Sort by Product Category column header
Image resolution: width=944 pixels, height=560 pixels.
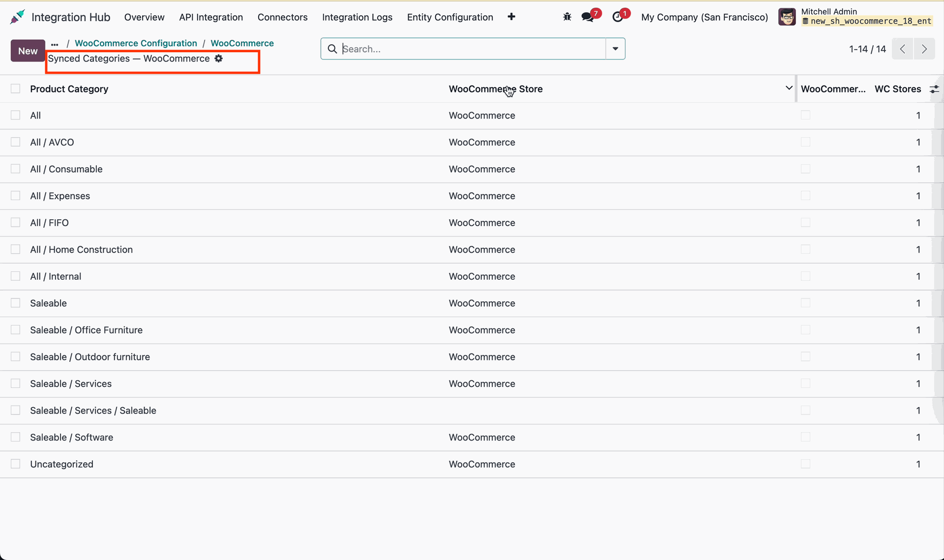[x=69, y=89]
